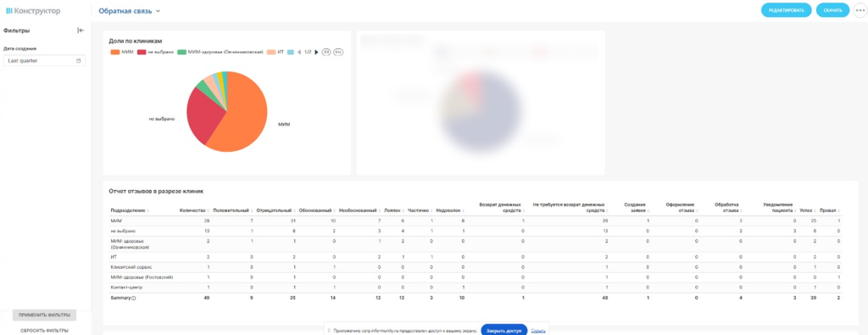Sort table by Положительный column icon
This screenshot has width=868, height=335.
(x=251, y=211)
